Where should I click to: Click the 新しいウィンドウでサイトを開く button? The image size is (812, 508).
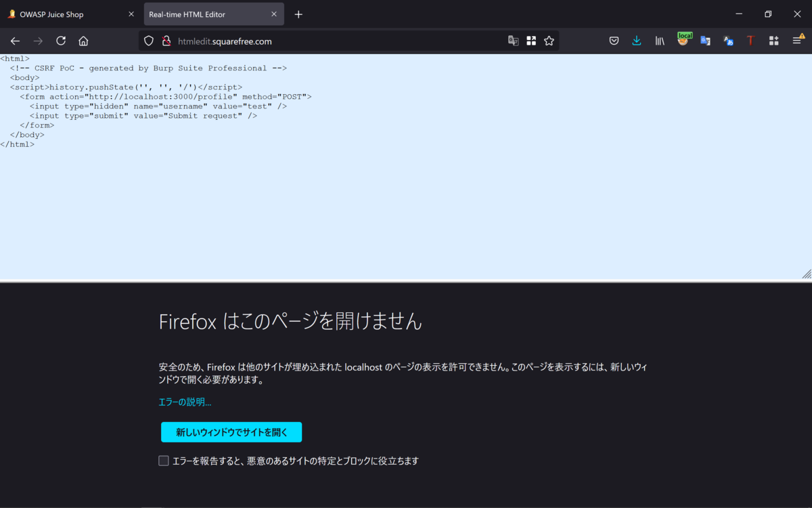click(231, 432)
